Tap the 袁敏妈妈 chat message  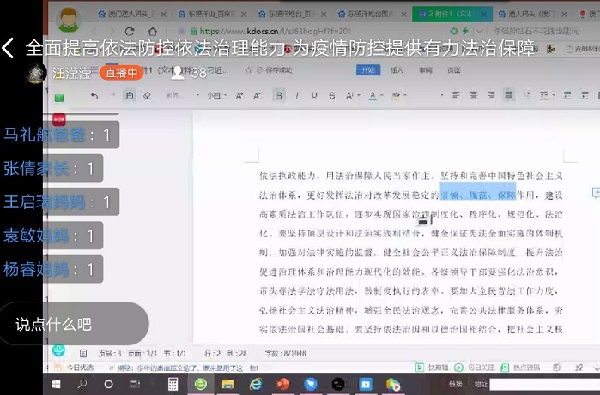coord(52,235)
